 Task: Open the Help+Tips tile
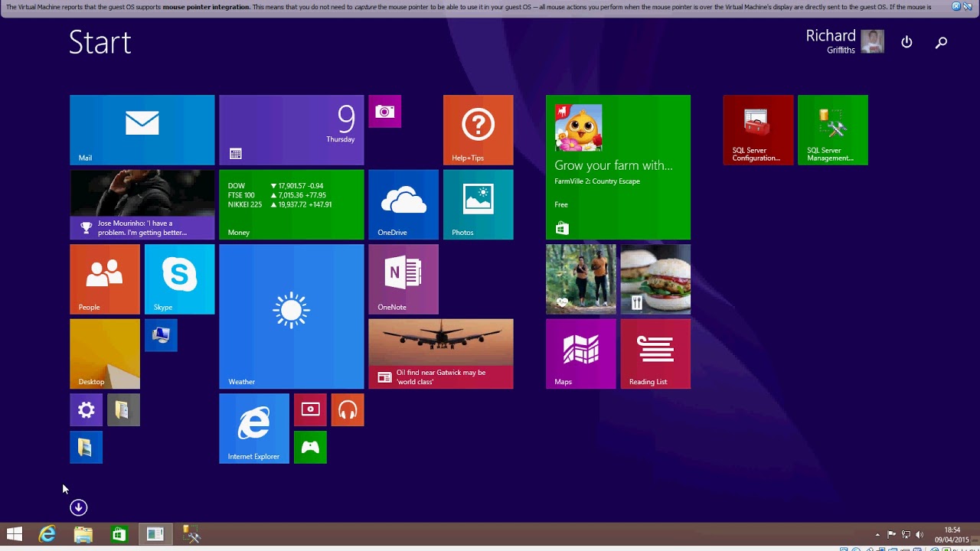pos(478,130)
